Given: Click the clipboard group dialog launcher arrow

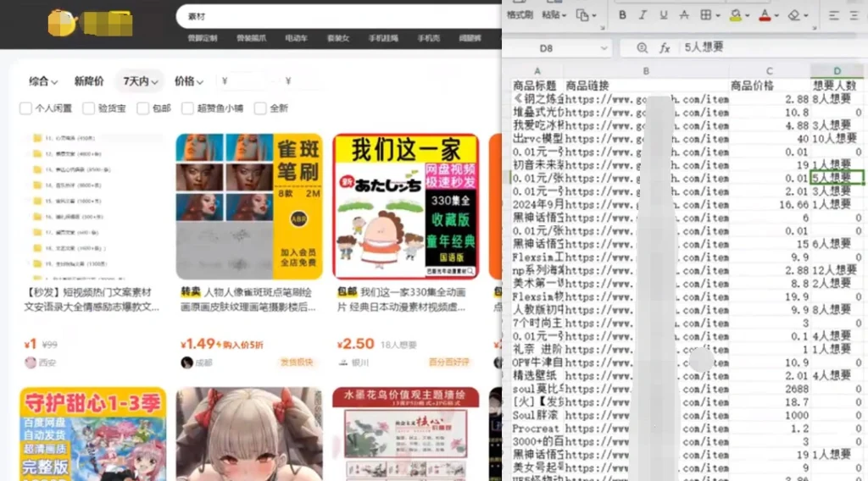Looking at the screenshot, I should click(x=603, y=28).
